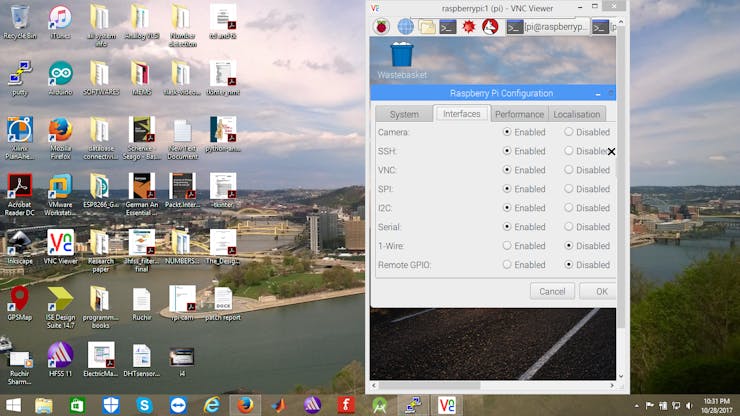Screen dimensions: 740x416
Task: Select the iTunes desktop shortcut
Action: 60,22
